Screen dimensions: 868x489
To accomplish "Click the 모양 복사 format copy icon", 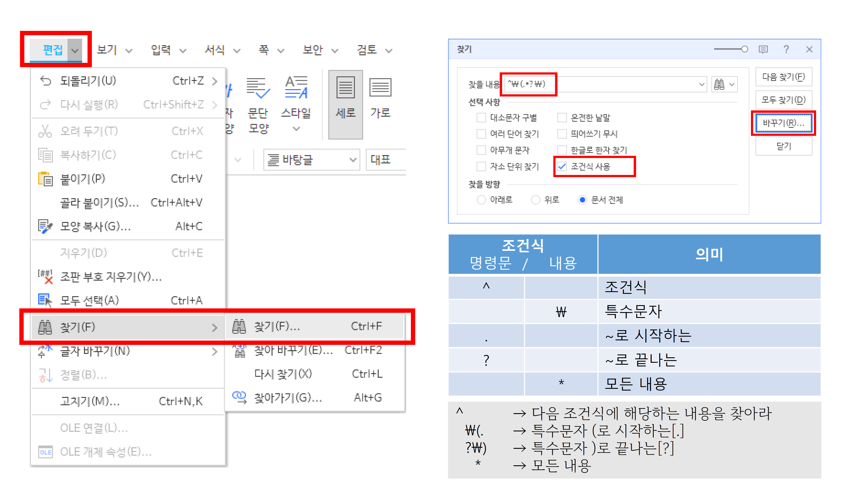I will pos(45,226).
